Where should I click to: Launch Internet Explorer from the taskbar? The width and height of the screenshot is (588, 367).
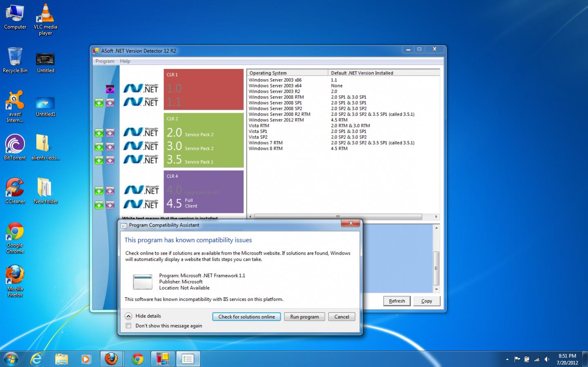tap(37, 359)
